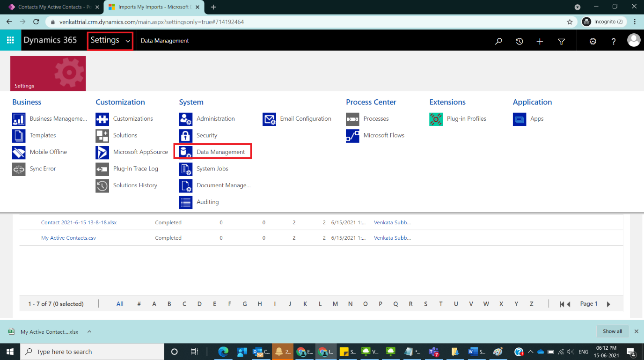
Task: Open the Templates section
Action: coord(44,135)
